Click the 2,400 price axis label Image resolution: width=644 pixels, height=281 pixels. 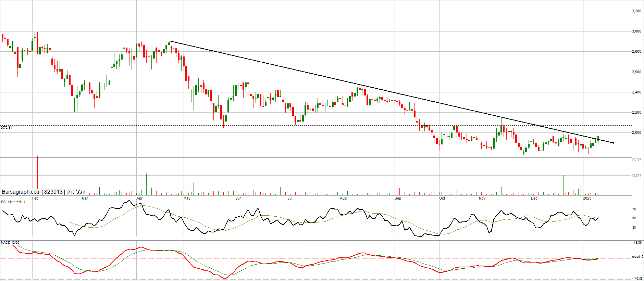636,92
